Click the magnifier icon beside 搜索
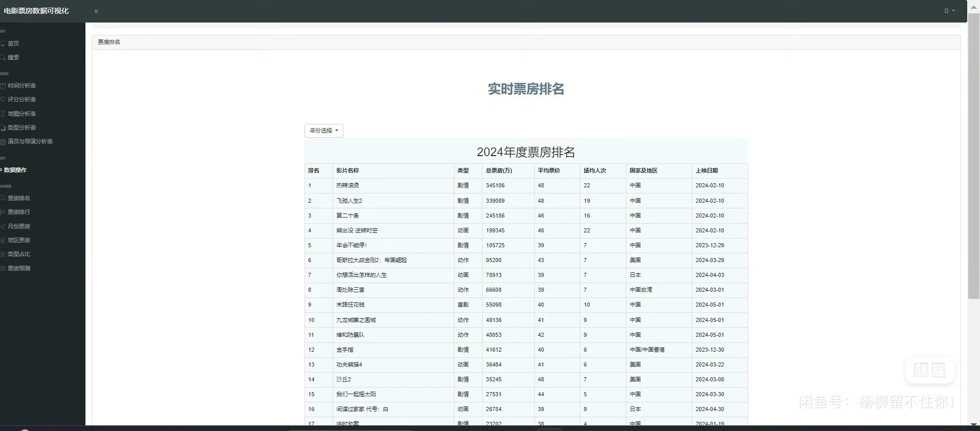 3,58
